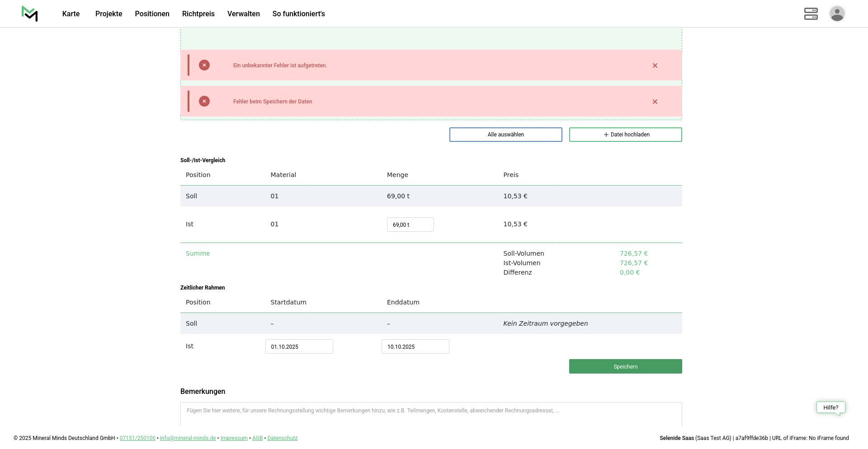Focus the Bemerkungen text area

(x=431, y=414)
